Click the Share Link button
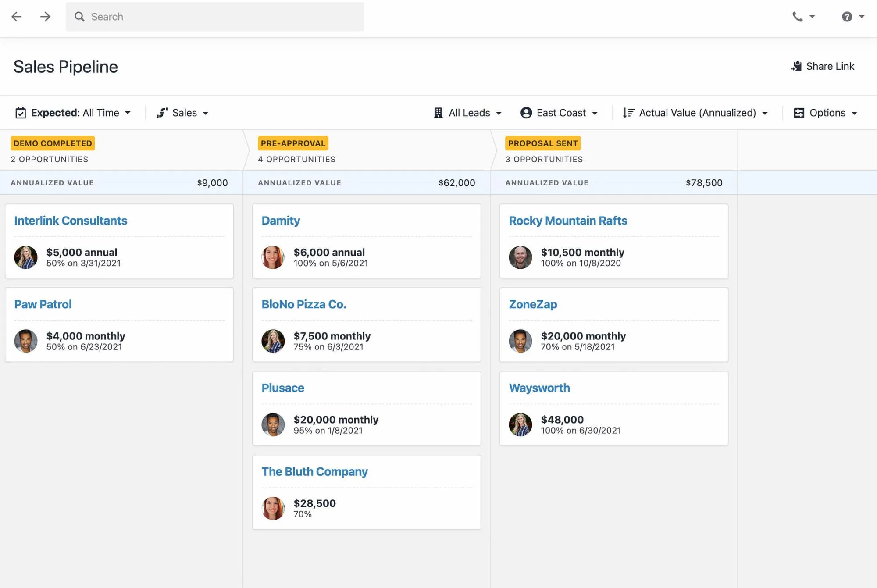The image size is (877, 588). click(823, 66)
